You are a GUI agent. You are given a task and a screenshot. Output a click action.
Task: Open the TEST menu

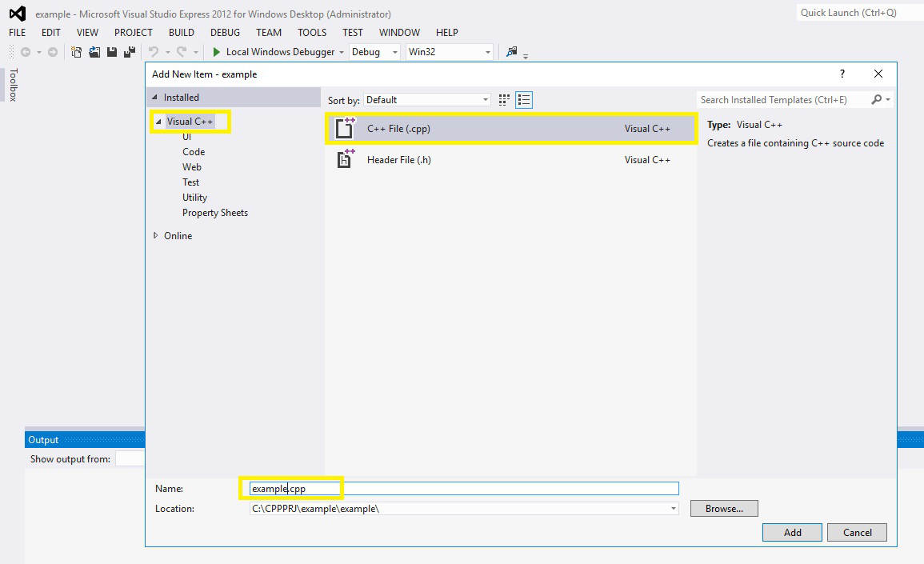[x=352, y=33]
